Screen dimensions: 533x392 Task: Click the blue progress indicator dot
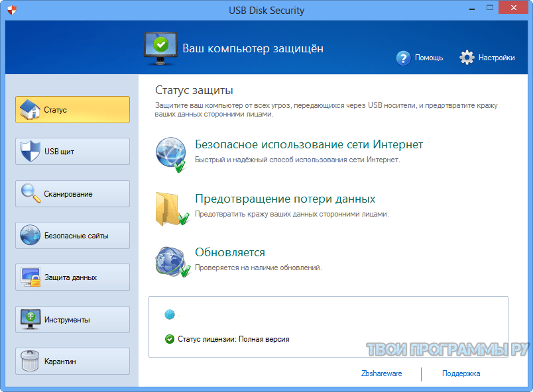click(x=170, y=315)
